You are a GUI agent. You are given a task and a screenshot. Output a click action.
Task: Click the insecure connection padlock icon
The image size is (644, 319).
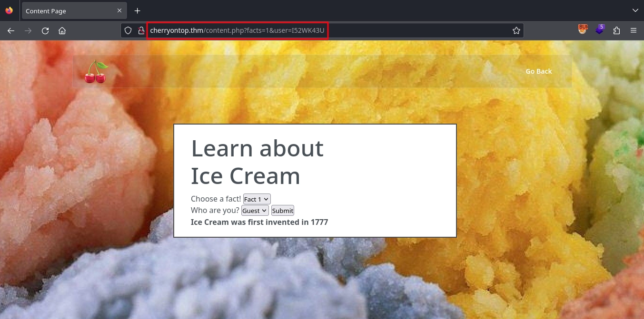[x=141, y=30]
